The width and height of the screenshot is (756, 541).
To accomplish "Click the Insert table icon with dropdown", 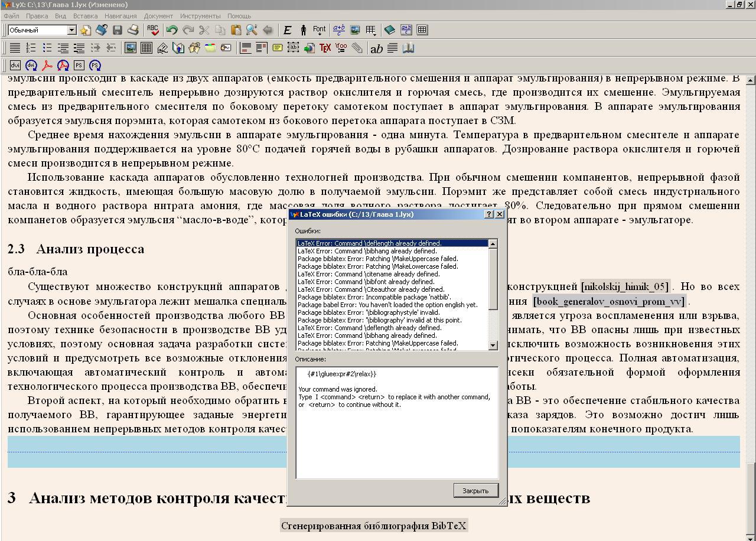I will pos(372,30).
